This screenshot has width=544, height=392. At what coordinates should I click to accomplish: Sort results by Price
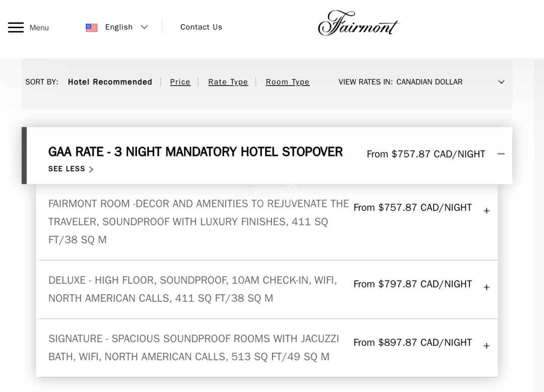pos(180,82)
